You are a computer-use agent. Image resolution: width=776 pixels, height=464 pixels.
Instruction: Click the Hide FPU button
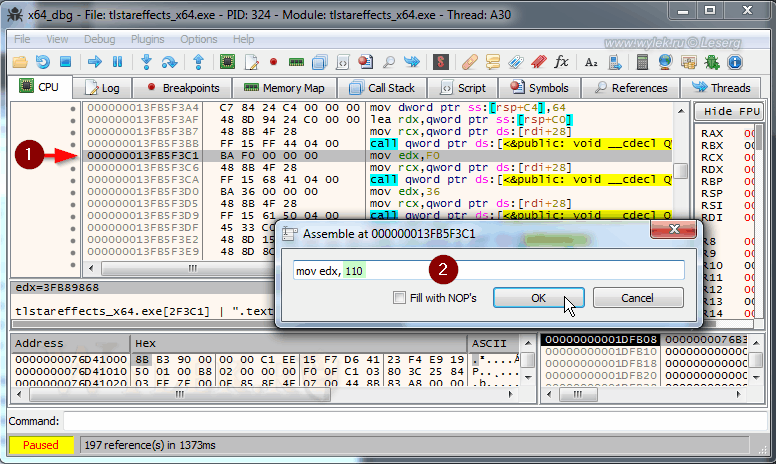tap(729, 111)
